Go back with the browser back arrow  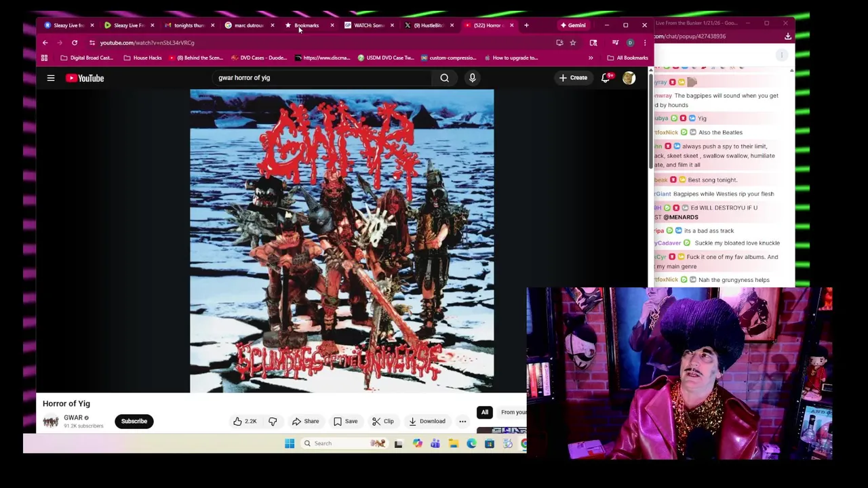[x=45, y=43]
